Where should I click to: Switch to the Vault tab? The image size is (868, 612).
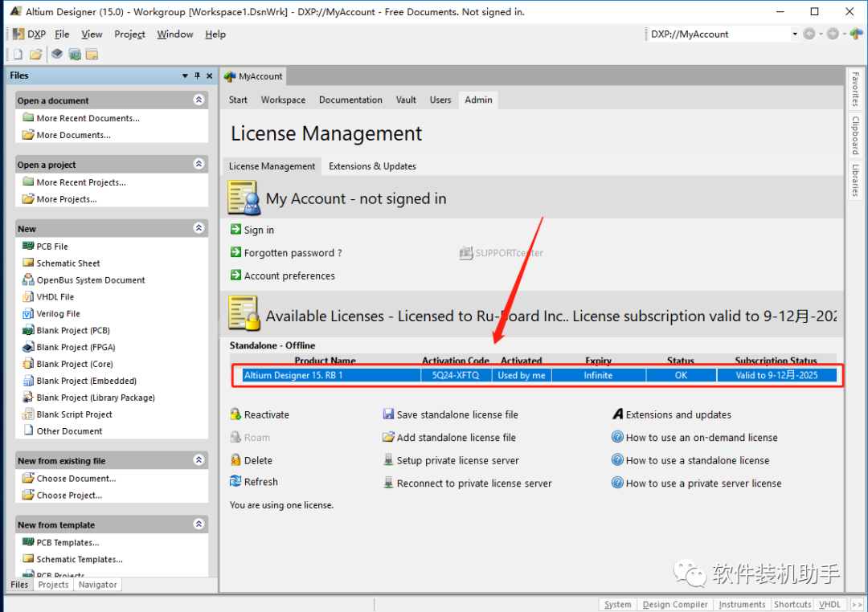pyautogui.click(x=406, y=100)
